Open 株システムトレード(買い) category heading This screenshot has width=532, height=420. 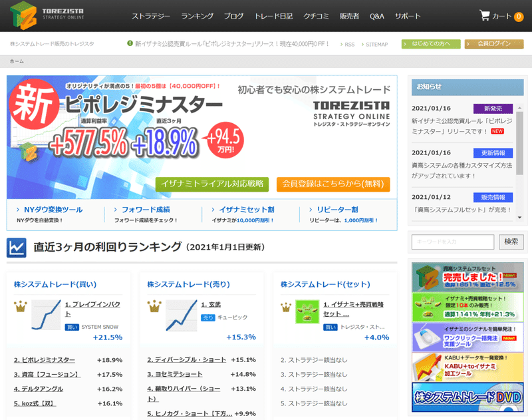[55, 284]
